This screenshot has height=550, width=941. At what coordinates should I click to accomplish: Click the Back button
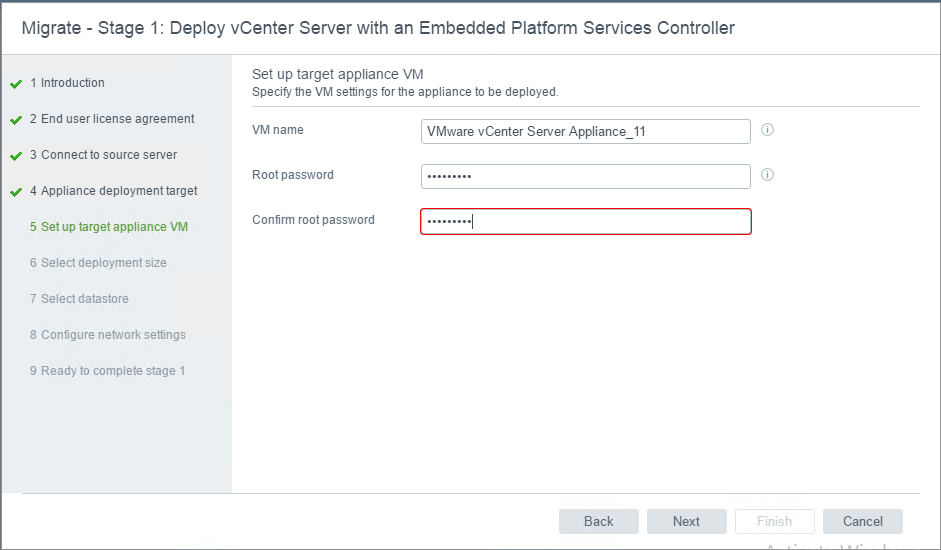599,521
